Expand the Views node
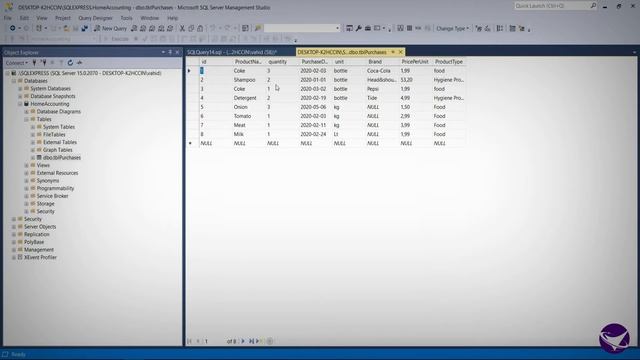 (x=27, y=165)
